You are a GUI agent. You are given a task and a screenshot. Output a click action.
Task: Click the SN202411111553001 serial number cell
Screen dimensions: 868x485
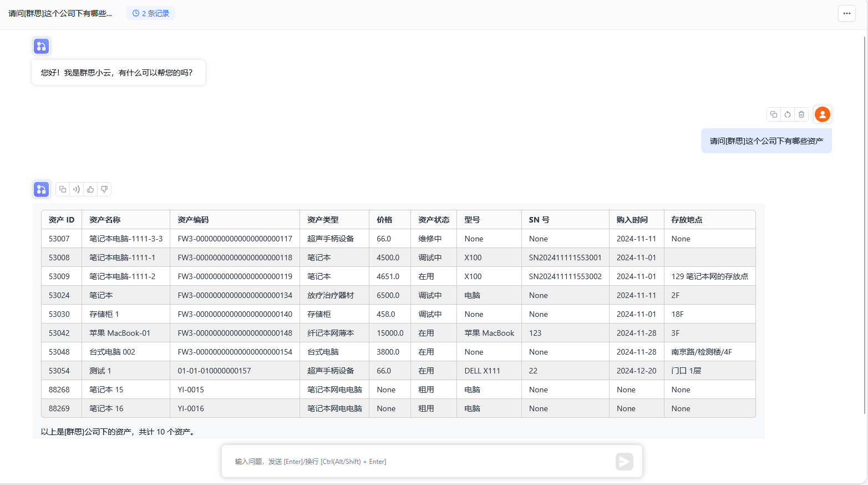point(565,257)
